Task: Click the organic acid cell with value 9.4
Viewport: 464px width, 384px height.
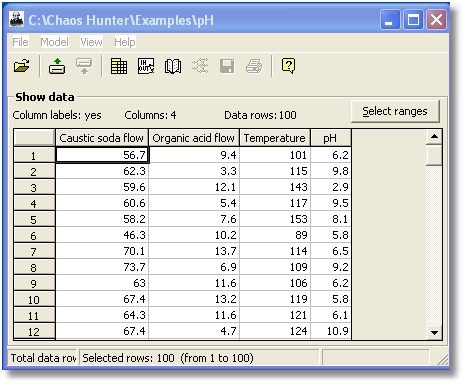Action: click(x=194, y=155)
